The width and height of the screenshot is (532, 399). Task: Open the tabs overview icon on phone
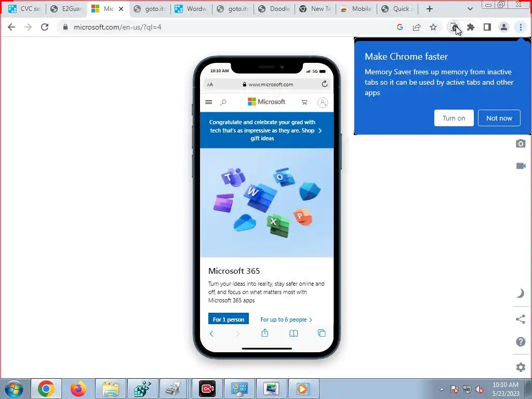[x=322, y=333]
